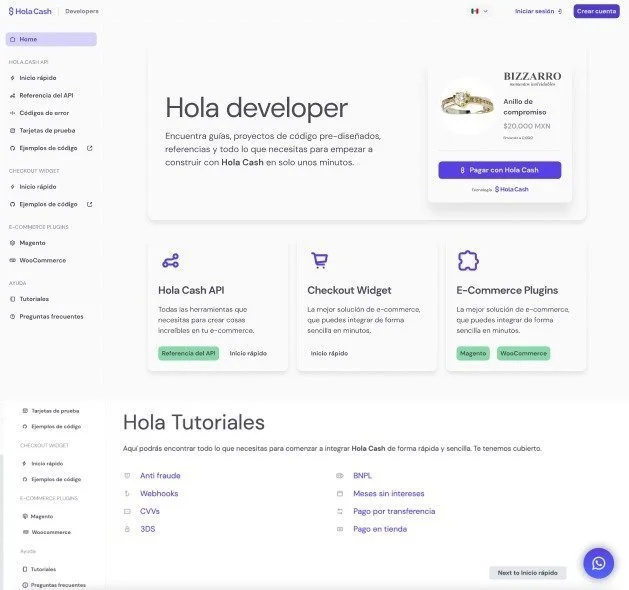Open Pago en tienda tutorial link

(380, 529)
